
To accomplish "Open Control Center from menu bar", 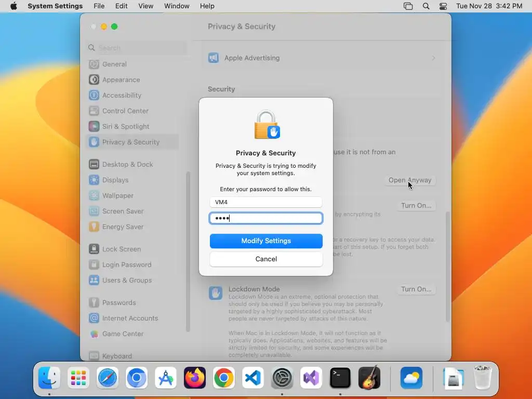I will point(443,6).
